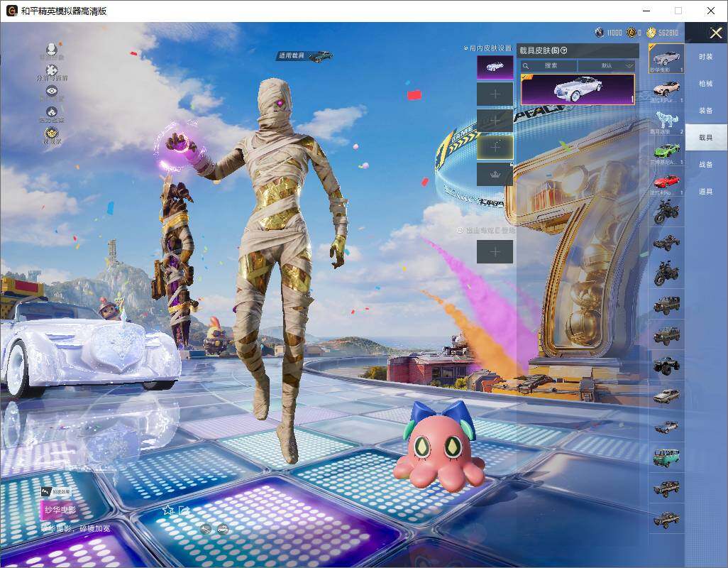This screenshot has height=568, width=728.
Task: Click the share arrow icon beside star
Action: click(x=184, y=510)
